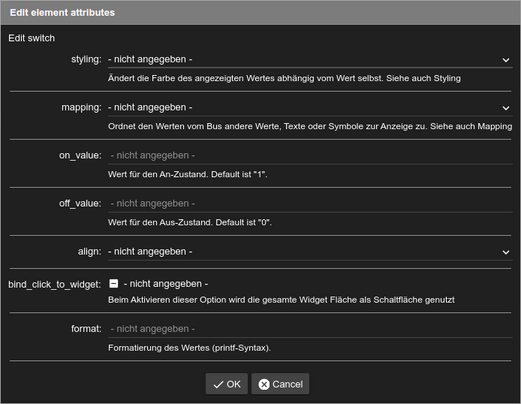Click the 'align:' field label

90,251
